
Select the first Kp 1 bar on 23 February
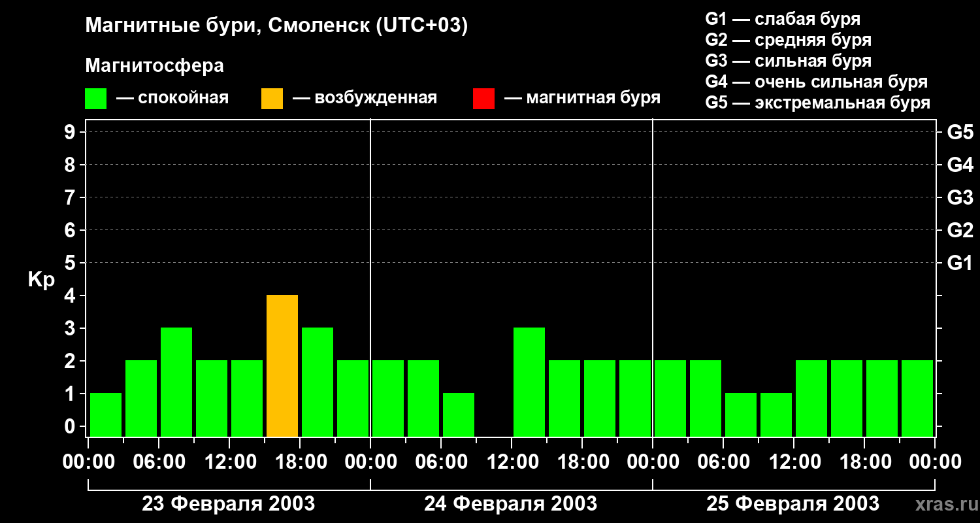106,414
